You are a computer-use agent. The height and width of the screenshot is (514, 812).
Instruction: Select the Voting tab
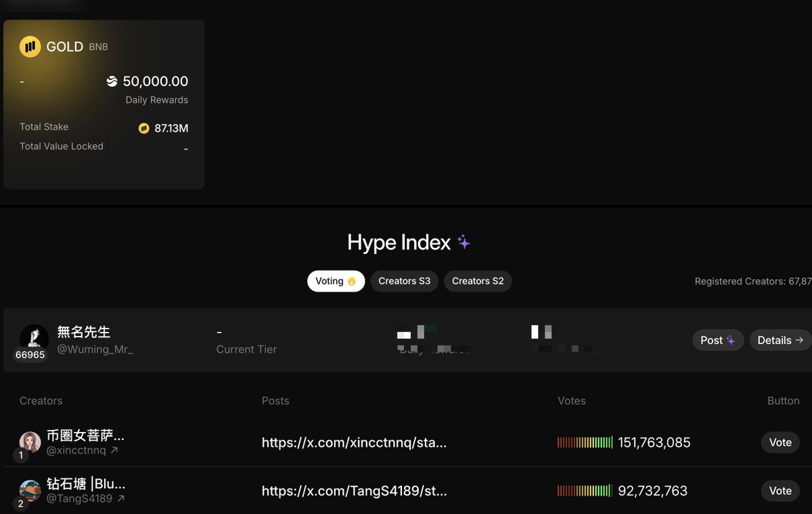(x=336, y=281)
